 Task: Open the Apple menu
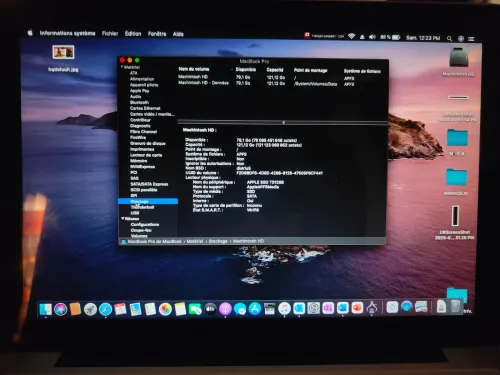(x=30, y=33)
